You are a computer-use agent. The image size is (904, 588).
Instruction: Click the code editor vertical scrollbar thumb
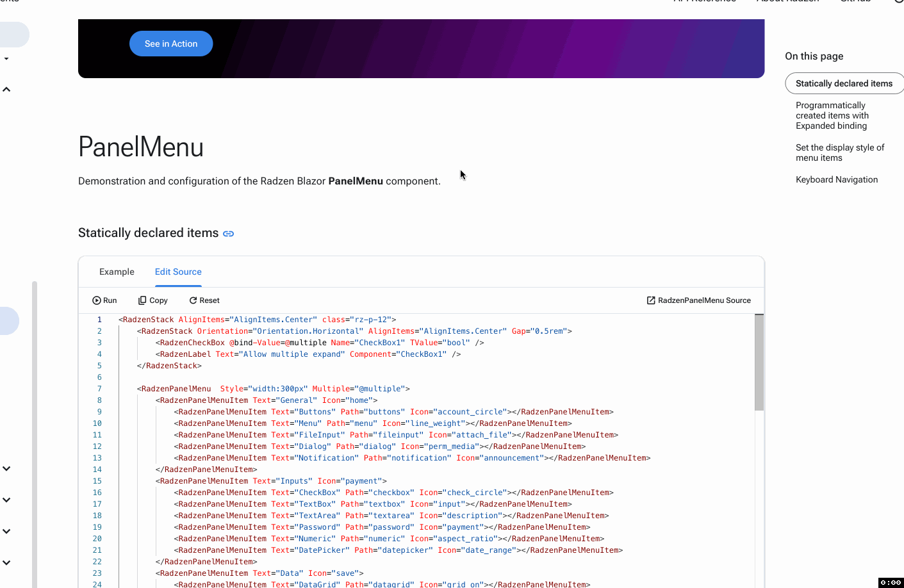[759, 362]
